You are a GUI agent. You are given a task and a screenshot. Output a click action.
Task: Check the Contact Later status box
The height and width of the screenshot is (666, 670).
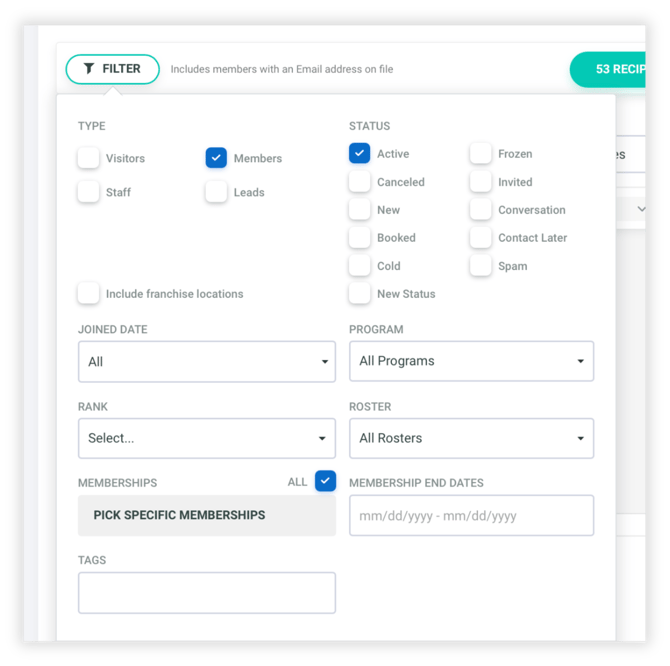pyautogui.click(x=481, y=238)
